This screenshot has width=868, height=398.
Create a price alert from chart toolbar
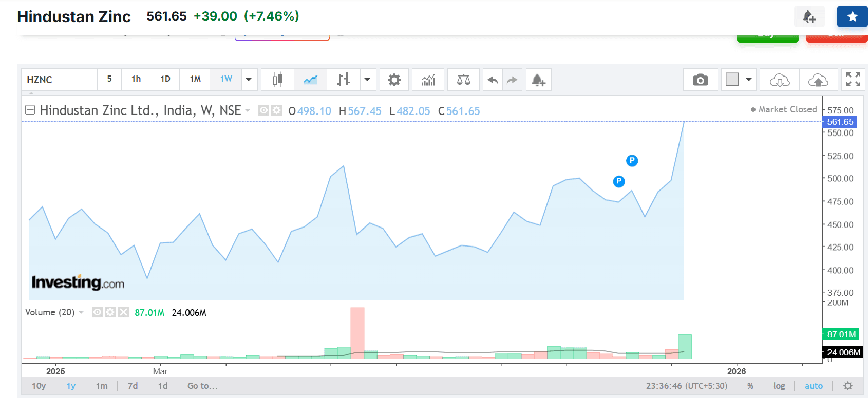tap(538, 80)
